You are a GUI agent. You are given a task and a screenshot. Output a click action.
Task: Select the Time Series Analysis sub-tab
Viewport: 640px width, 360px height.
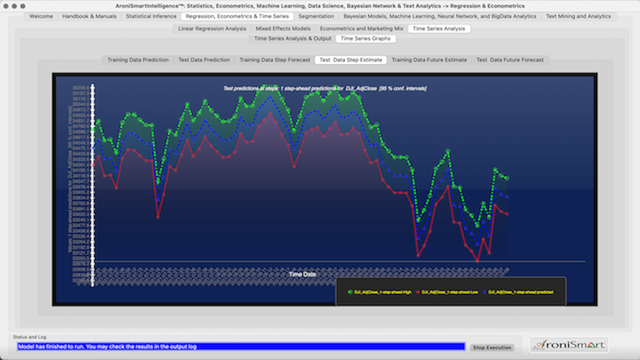pyautogui.click(x=439, y=29)
